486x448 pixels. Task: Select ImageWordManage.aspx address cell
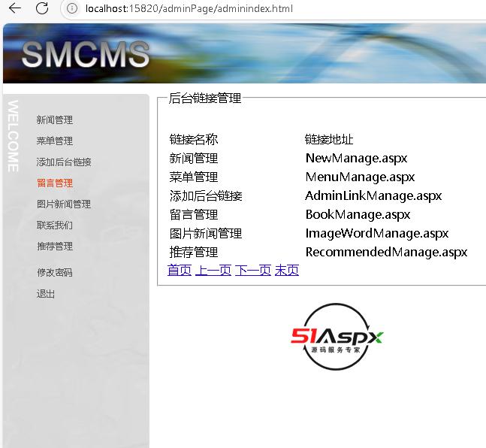click(x=377, y=233)
